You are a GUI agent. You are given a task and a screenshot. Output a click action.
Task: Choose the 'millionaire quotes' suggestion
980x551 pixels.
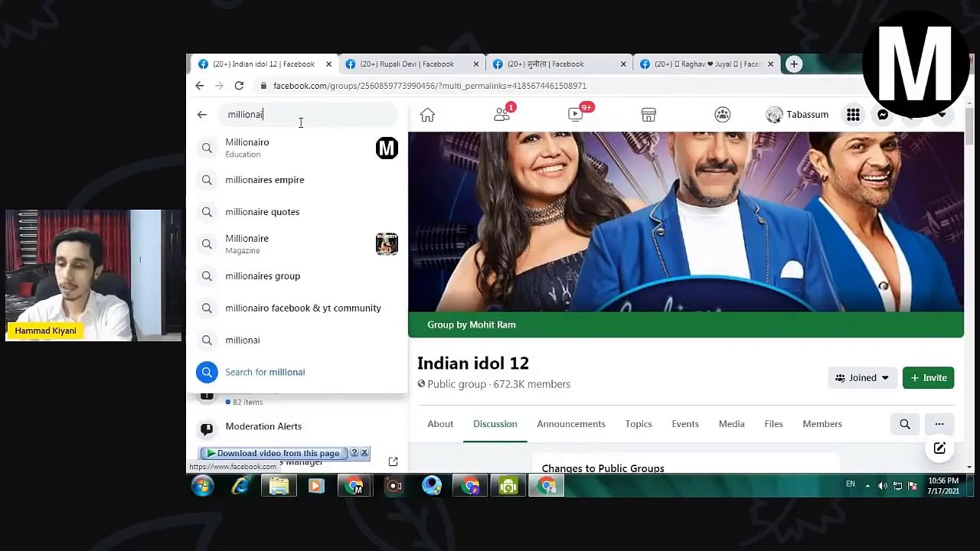coord(297,212)
